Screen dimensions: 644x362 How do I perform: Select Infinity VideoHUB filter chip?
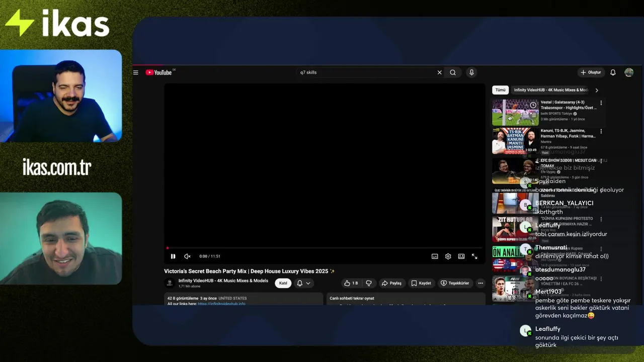point(550,90)
